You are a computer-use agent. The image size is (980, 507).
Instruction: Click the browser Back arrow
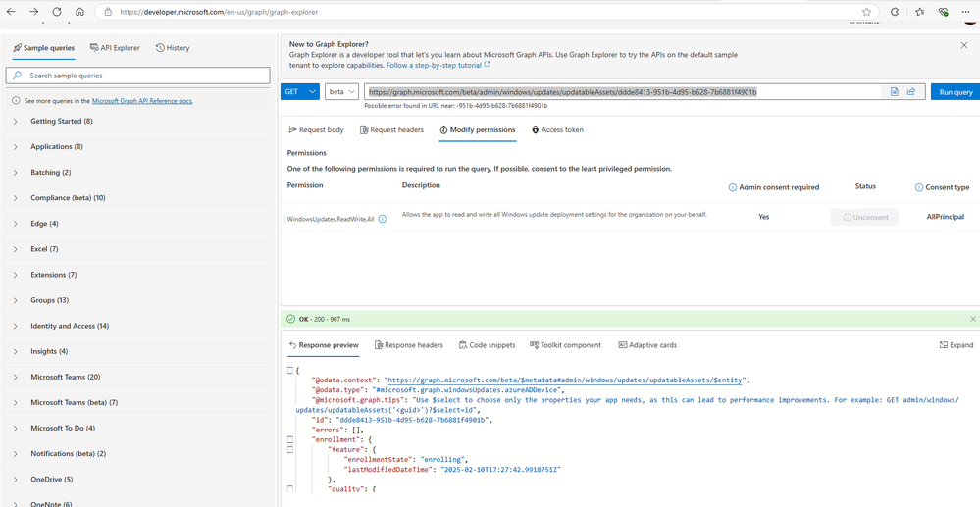11,11
